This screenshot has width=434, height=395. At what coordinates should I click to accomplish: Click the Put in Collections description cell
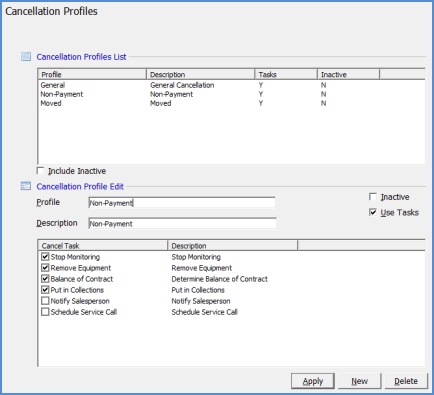point(198,290)
